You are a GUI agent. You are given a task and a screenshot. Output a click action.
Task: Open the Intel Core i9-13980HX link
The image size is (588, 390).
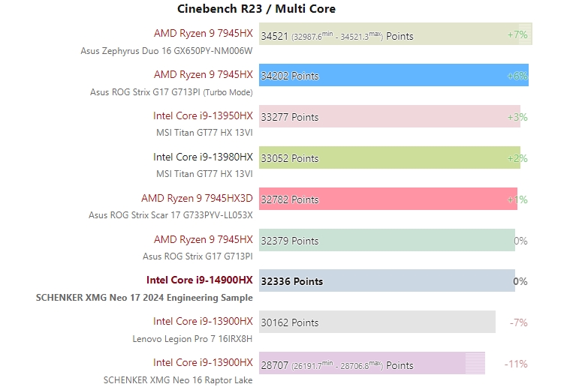click(203, 157)
